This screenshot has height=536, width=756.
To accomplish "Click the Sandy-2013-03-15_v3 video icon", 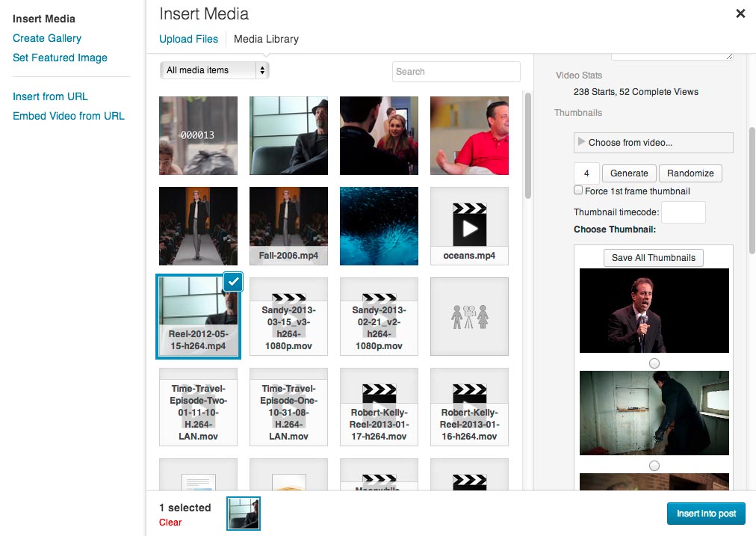I will point(288,316).
